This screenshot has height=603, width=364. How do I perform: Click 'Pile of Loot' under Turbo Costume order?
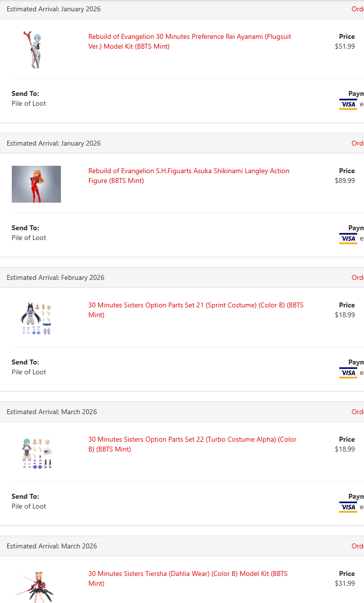[29, 506]
